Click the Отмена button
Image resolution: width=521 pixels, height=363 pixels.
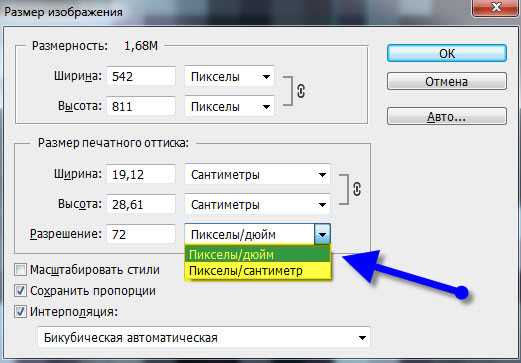pos(447,81)
